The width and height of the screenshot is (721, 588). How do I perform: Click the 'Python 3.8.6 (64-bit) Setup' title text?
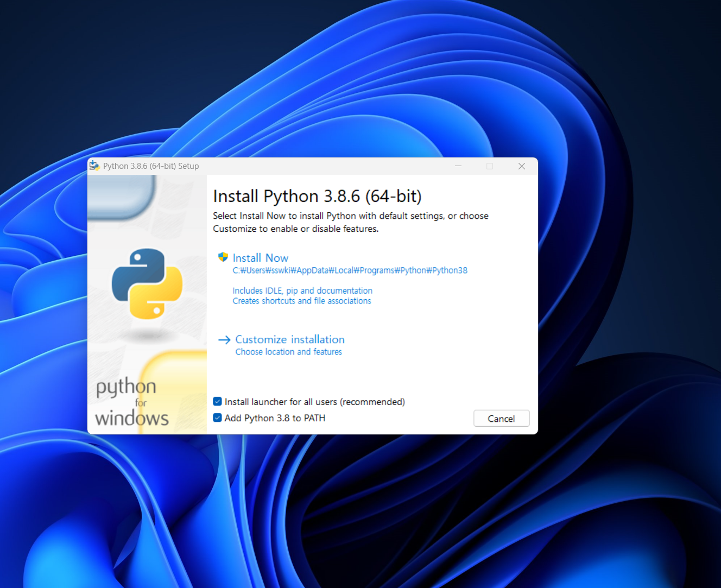(151, 166)
